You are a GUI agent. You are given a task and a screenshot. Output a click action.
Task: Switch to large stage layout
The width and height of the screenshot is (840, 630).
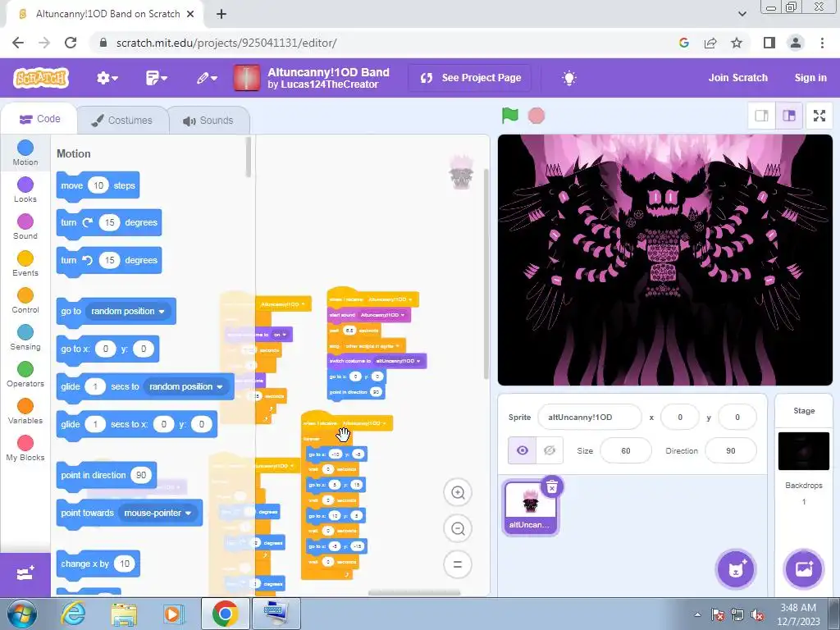[789, 116]
